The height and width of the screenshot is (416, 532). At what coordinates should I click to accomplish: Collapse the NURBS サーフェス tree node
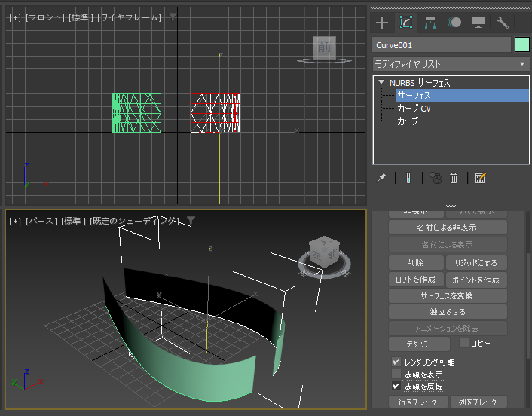click(382, 83)
